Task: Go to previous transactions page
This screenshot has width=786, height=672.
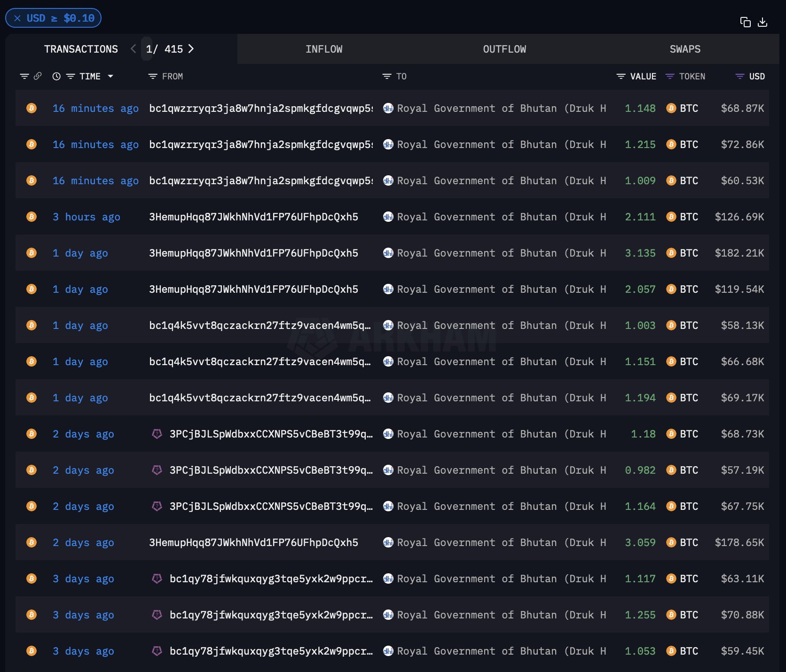Action: 134,49
